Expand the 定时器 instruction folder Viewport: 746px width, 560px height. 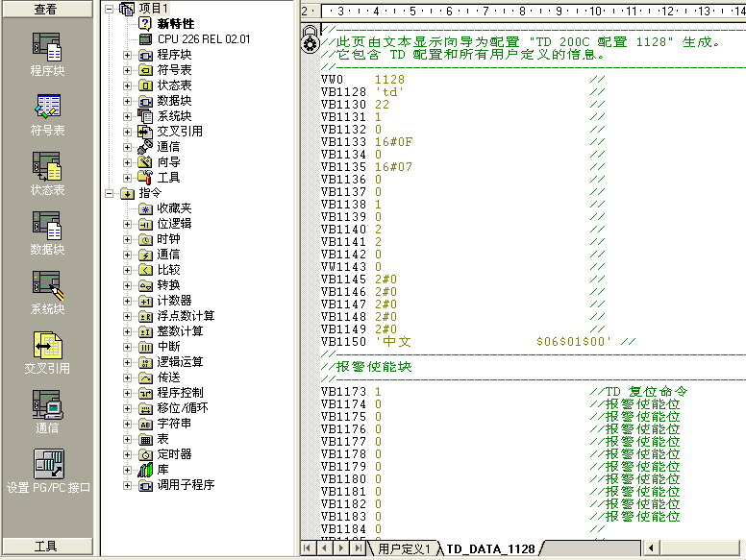click(x=128, y=454)
